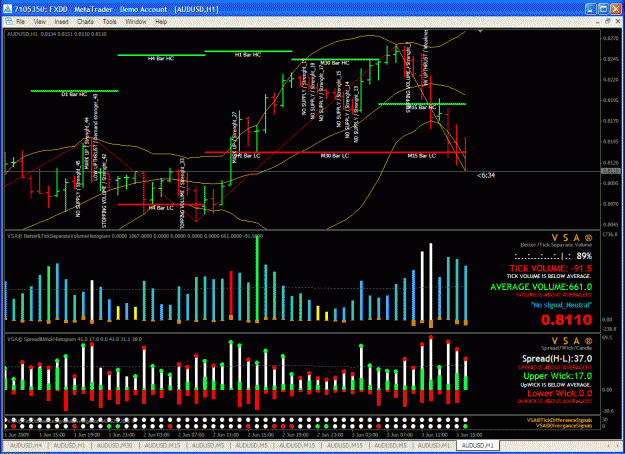Click the AUDUSD,H1 quote header in chart

click(x=57, y=34)
